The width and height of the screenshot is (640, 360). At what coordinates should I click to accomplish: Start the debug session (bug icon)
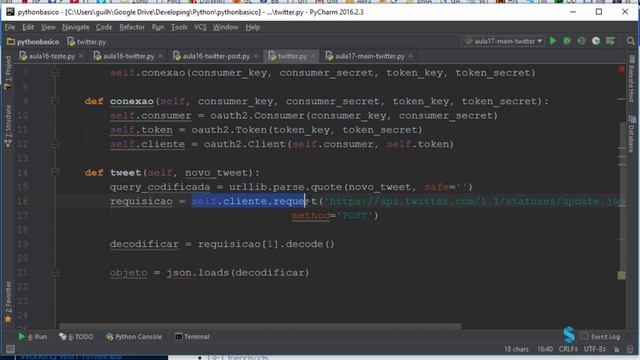pos(567,41)
